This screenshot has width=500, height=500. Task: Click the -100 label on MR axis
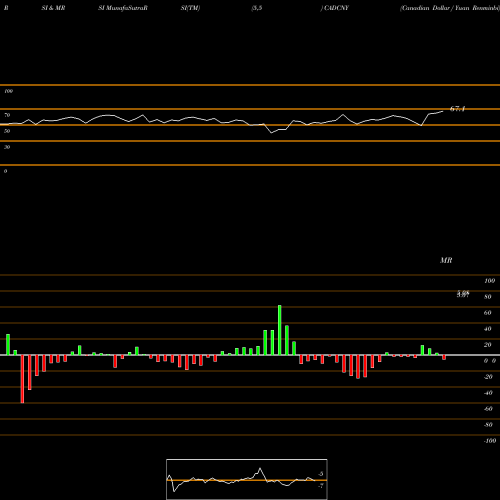(489, 441)
